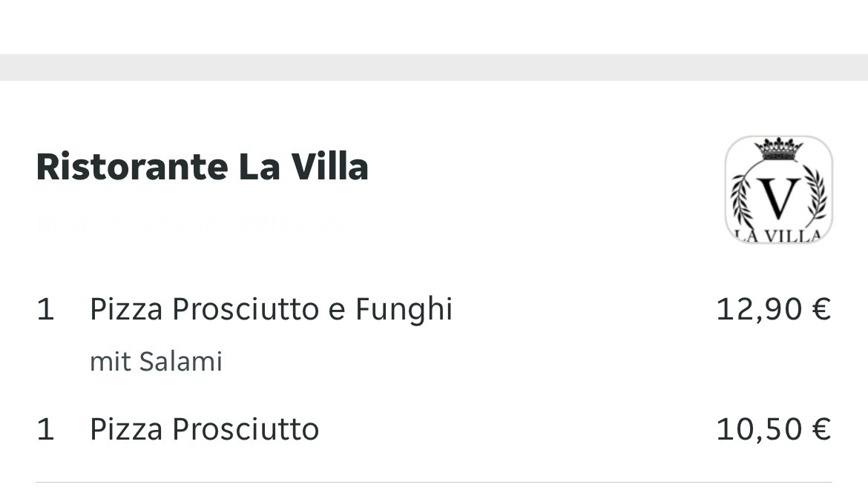This screenshot has height=493, width=868.
Task: Open the Pizza Prosciutto e Funghi item
Action: click(x=271, y=309)
